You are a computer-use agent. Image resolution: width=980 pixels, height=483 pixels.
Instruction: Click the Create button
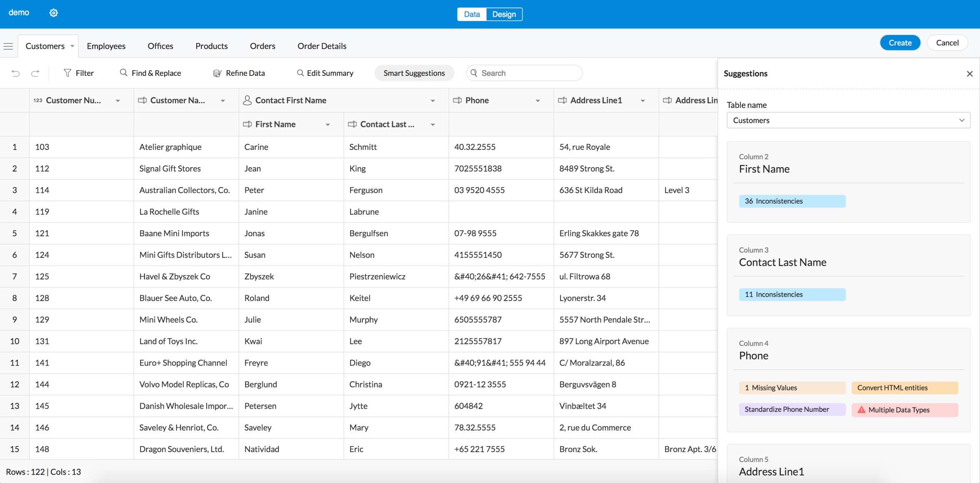[x=900, y=43]
